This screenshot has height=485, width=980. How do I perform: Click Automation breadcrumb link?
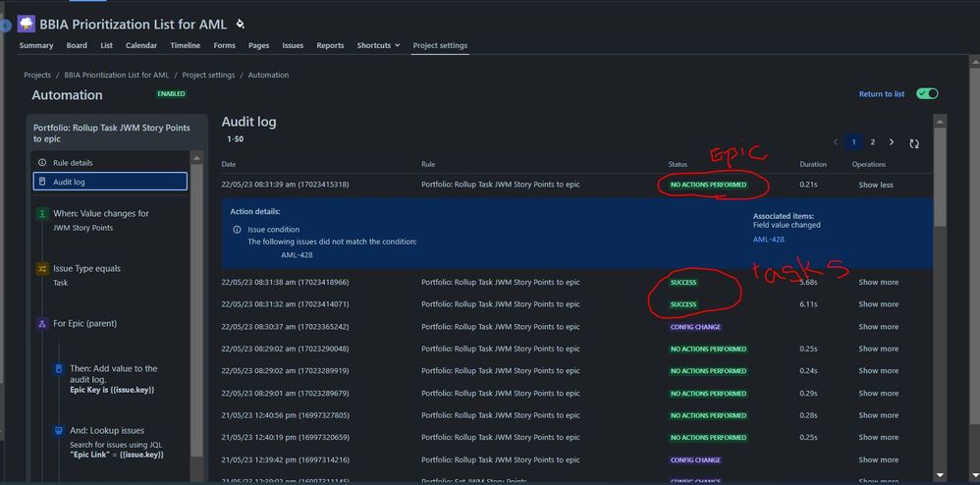(x=268, y=75)
